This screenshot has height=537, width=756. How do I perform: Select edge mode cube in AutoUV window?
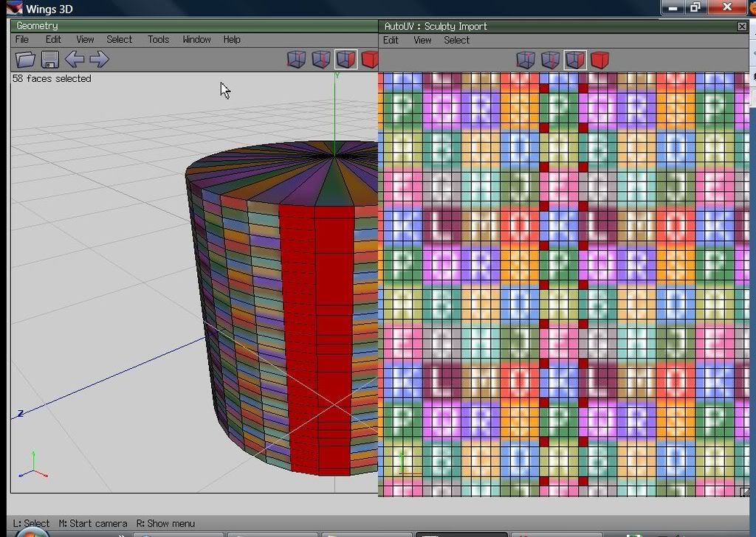click(550, 60)
